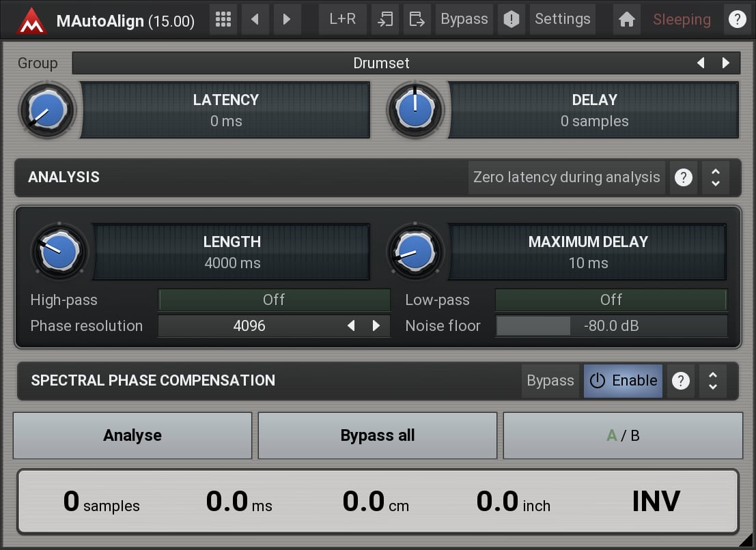The image size is (756, 550).
Task: Click the paste preset icon
Action: pyautogui.click(x=416, y=19)
